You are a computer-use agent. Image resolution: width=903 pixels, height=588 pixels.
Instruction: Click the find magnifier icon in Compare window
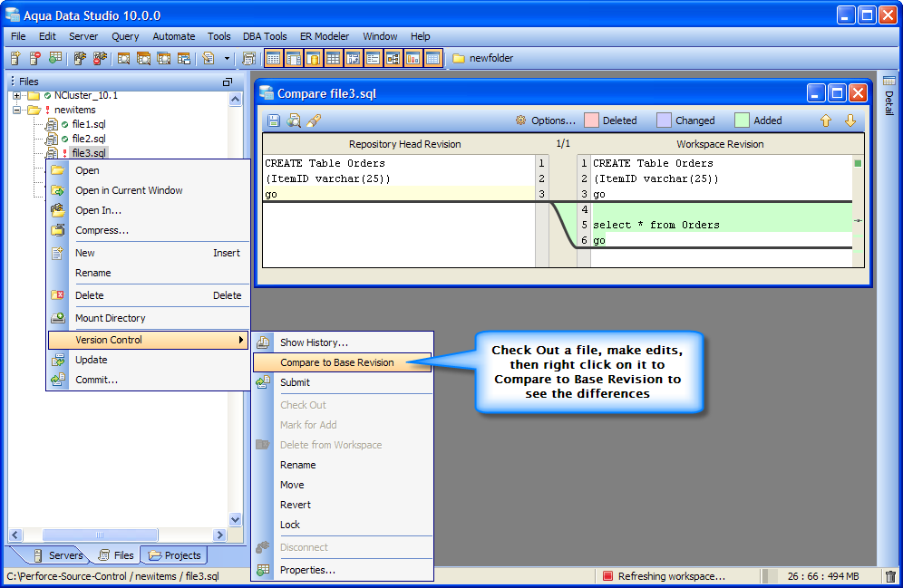[x=294, y=120]
